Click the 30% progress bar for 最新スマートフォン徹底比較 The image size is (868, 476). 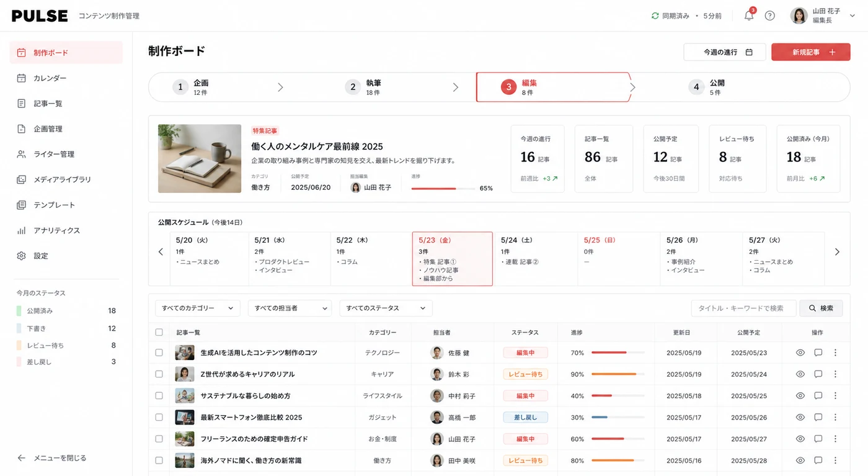click(x=618, y=417)
